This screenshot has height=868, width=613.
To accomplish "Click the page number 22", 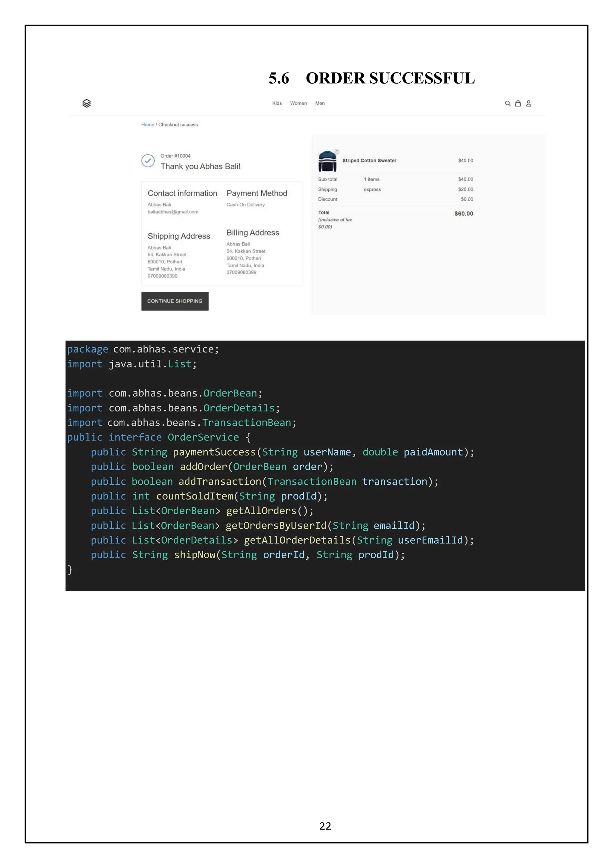I will click(x=325, y=826).
